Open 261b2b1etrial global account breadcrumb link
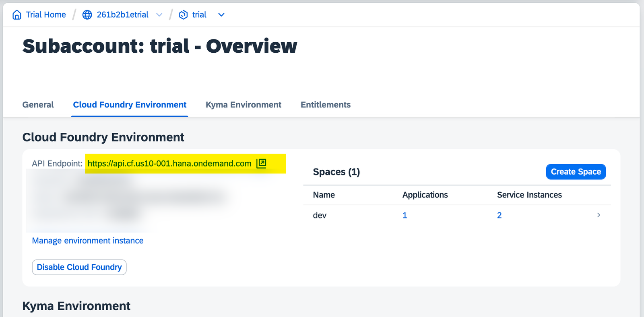This screenshot has width=644, height=317. click(122, 15)
